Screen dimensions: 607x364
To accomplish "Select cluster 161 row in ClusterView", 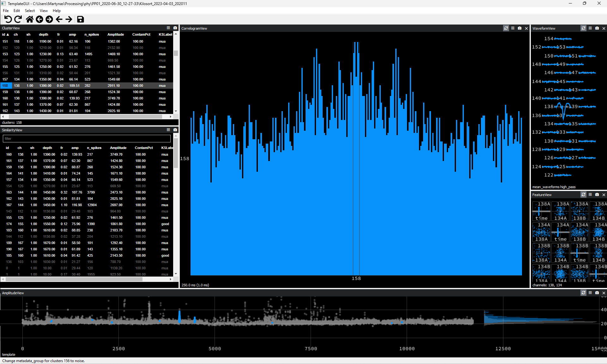I will 87,104.
